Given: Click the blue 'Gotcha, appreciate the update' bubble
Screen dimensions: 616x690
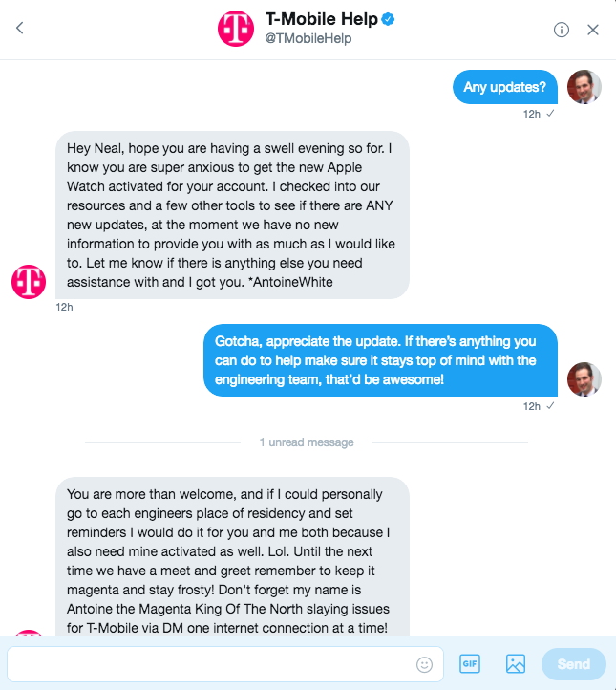Looking at the screenshot, I should [380, 360].
